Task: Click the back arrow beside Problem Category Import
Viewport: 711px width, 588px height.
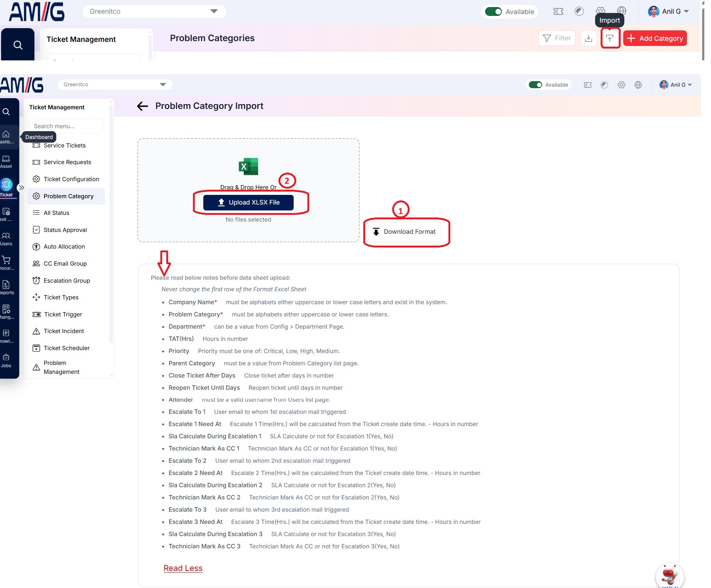Action: tap(143, 106)
